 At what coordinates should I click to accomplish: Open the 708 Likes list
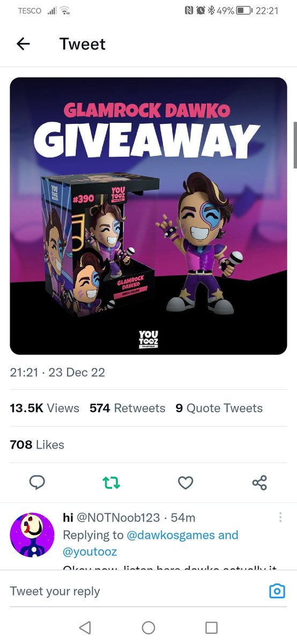point(37,445)
